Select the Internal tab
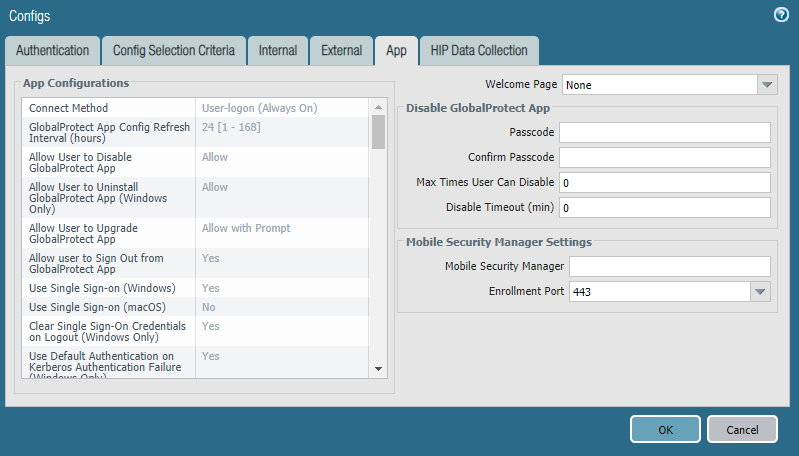799x456 pixels. [277, 51]
